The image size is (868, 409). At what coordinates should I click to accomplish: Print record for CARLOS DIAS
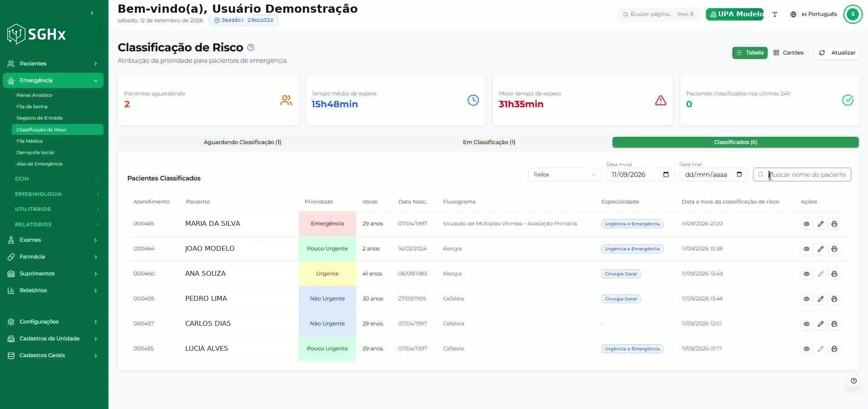point(834,324)
